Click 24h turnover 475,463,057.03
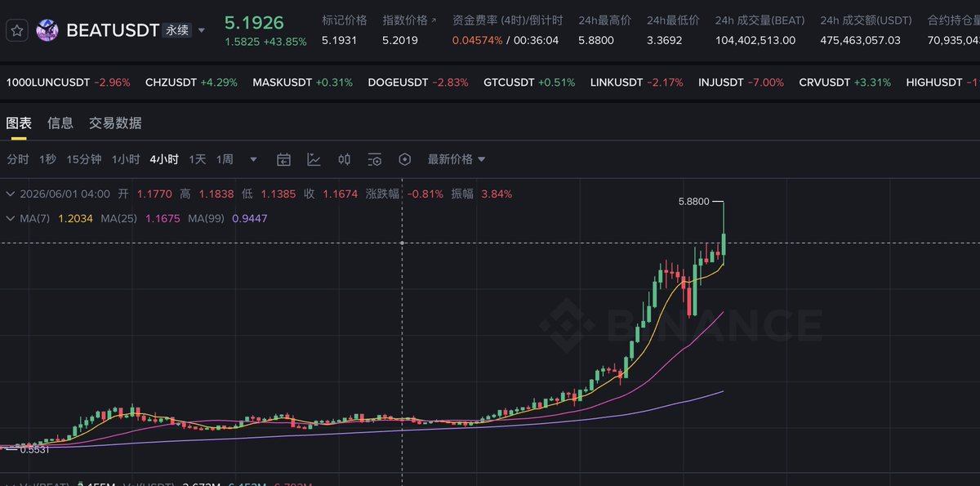Screen dimensions: 980x486 [861, 39]
